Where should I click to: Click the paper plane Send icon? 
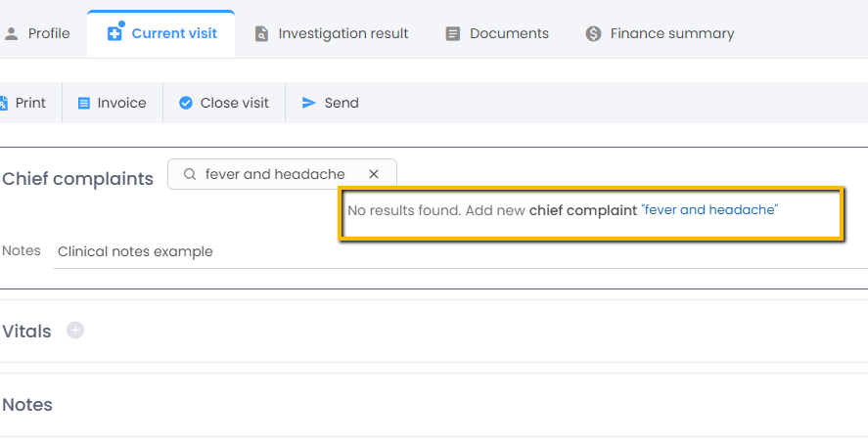[309, 103]
